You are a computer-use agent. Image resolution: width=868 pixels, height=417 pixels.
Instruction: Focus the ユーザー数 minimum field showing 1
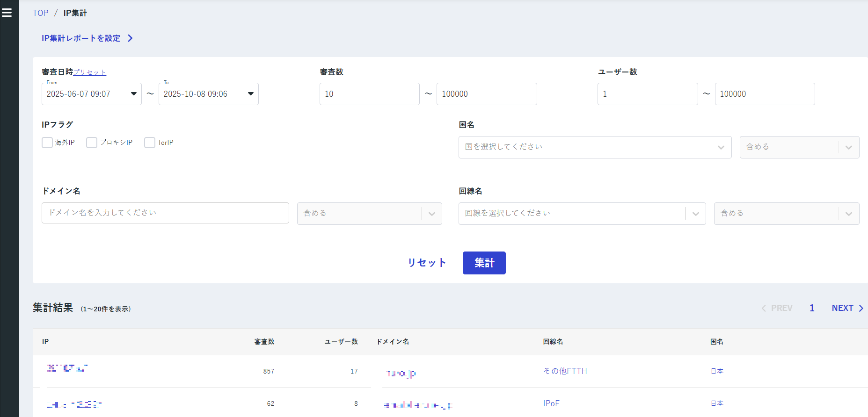648,94
